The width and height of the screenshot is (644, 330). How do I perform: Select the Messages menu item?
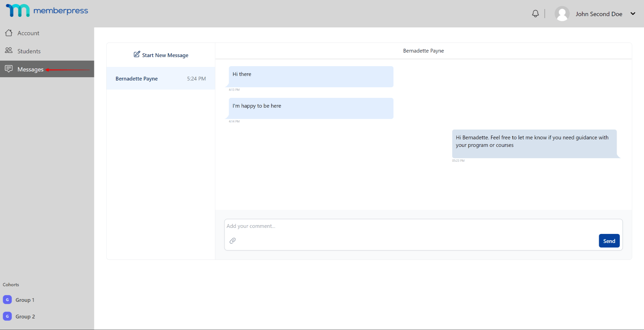47,69
